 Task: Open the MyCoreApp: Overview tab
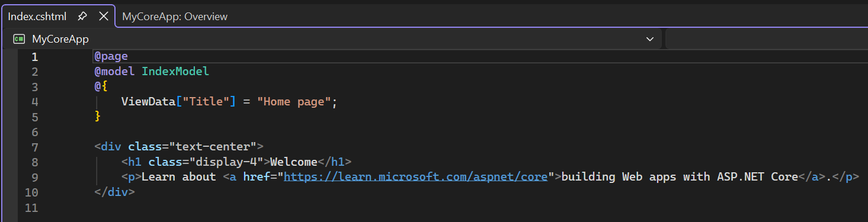[x=175, y=17]
